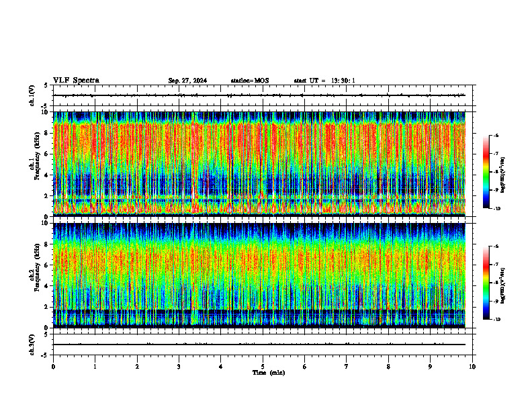Click the "-10" tick on ch.2 colorbar
This screenshot has width=532, height=411.
click(x=496, y=320)
